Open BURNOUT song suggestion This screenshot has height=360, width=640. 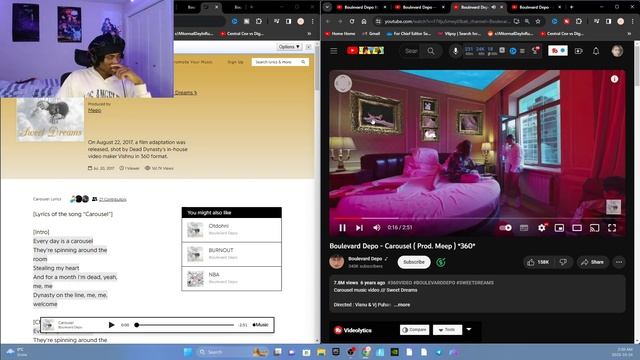pos(231,254)
